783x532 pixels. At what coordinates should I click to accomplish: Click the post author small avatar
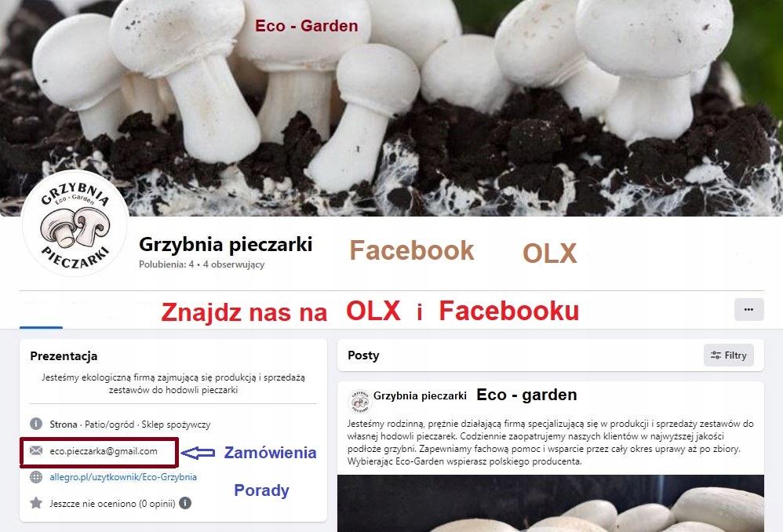(359, 401)
